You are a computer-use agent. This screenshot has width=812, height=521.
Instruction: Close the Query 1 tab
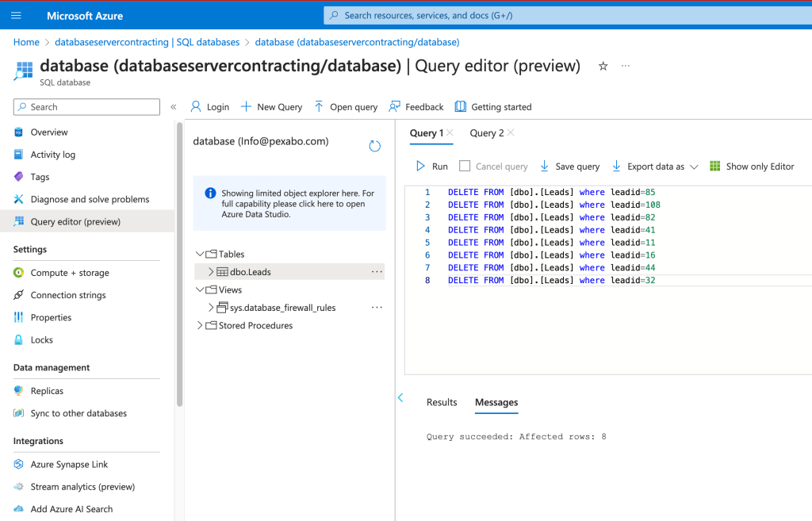coord(450,132)
